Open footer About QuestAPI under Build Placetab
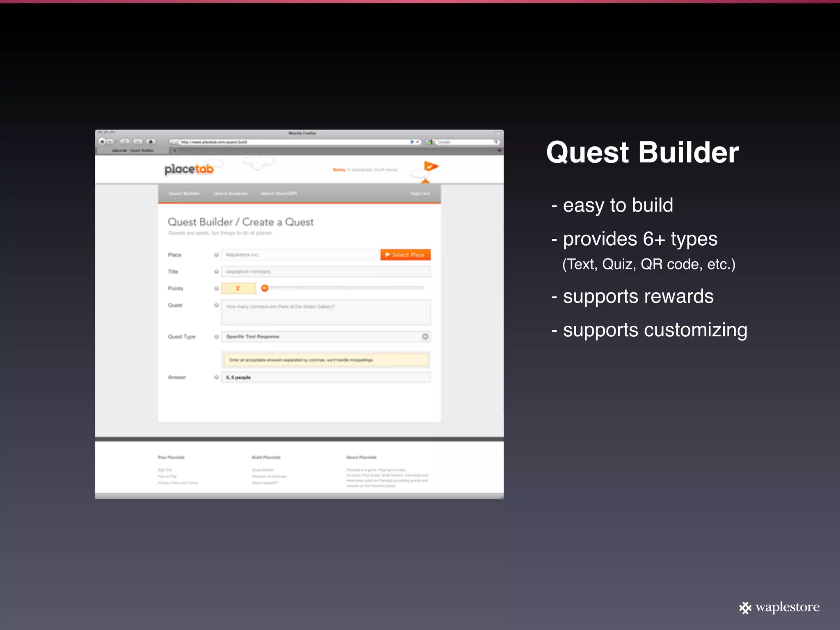The image size is (840, 630). 265,483
